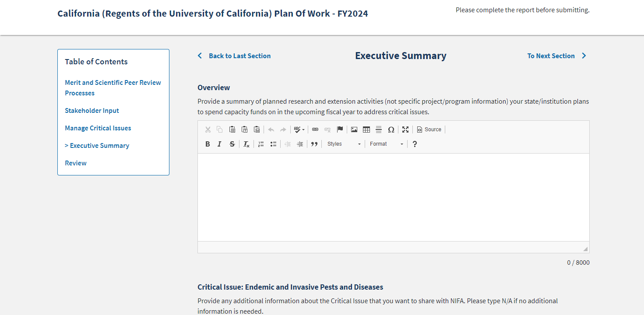Toggle bold formatting
Screen dimensions: 644x315
point(208,144)
